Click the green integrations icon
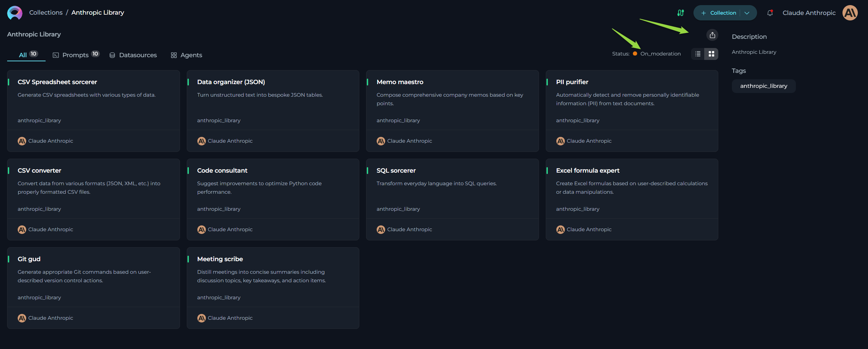This screenshot has width=868, height=349. (681, 13)
